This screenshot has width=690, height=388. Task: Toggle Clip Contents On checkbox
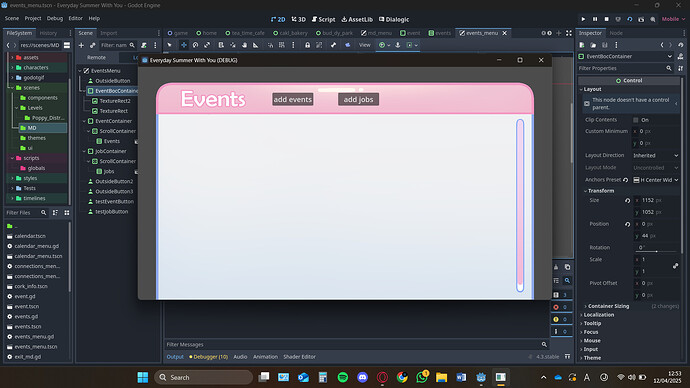(x=635, y=120)
